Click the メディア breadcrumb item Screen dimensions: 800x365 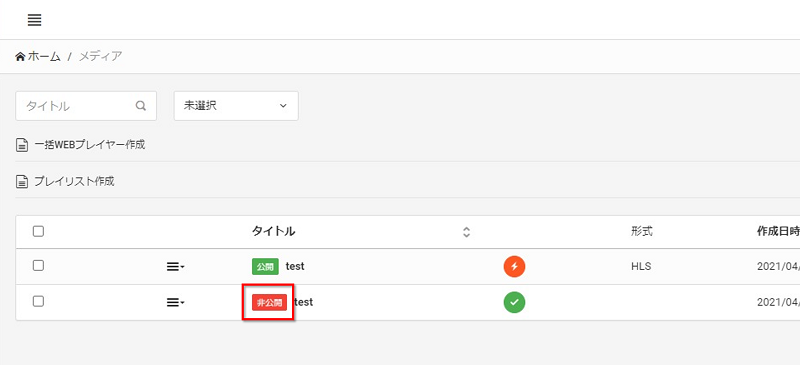[x=100, y=56]
